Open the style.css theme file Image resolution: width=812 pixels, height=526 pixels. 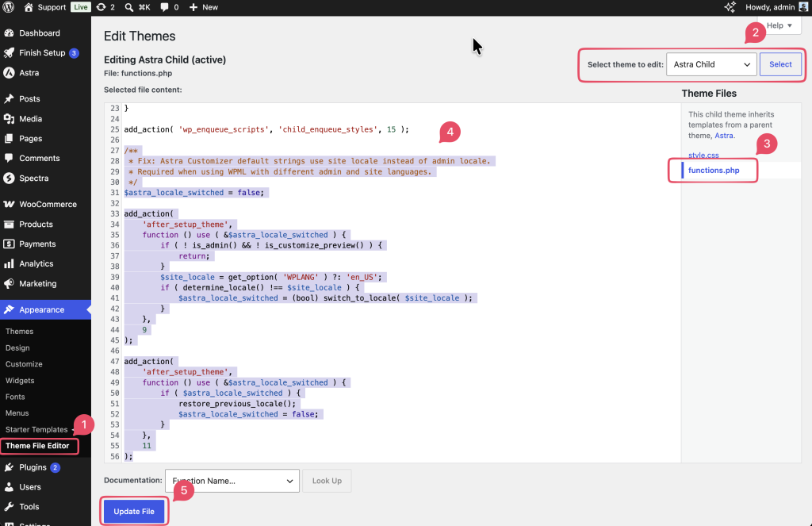(703, 155)
